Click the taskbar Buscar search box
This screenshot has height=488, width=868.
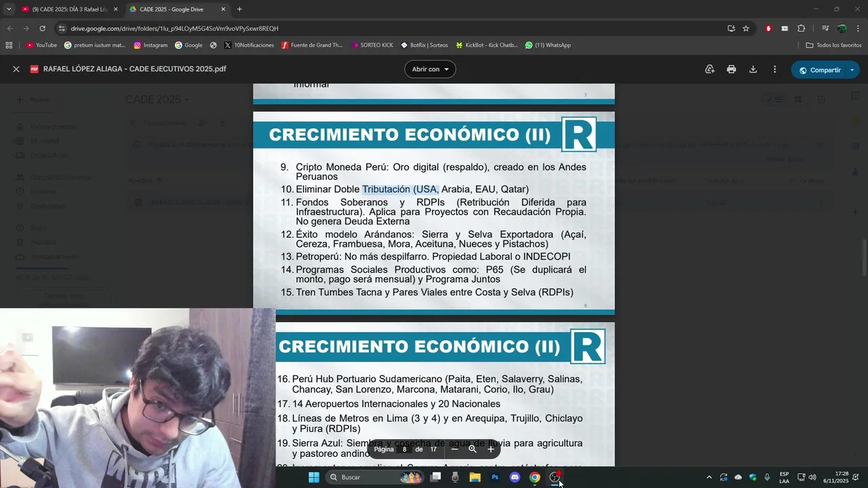pos(374,477)
